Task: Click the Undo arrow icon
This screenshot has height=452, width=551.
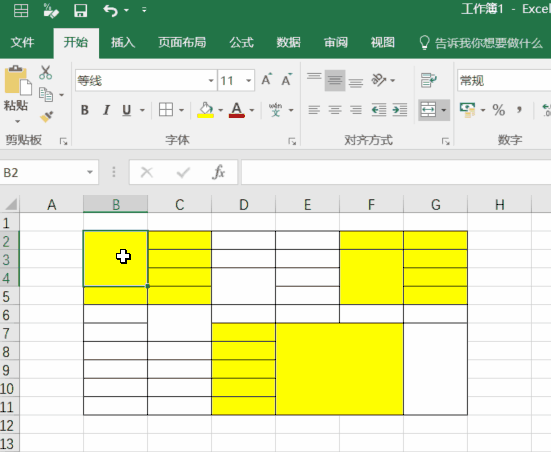Action: [110, 10]
